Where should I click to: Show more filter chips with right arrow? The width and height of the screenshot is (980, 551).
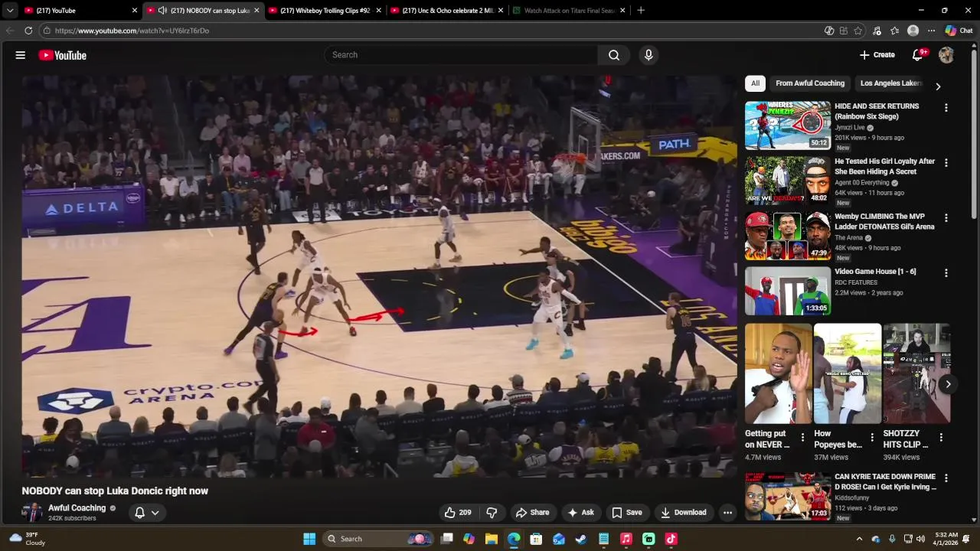point(938,86)
